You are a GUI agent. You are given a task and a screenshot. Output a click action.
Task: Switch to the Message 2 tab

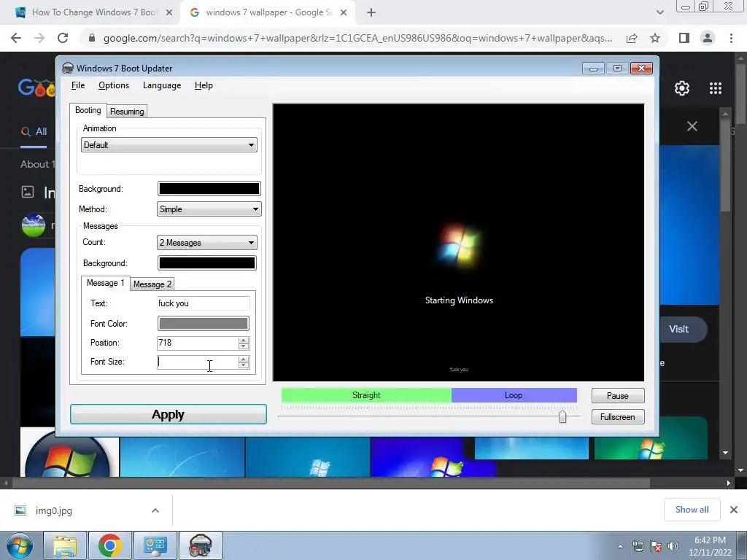[x=152, y=284]
